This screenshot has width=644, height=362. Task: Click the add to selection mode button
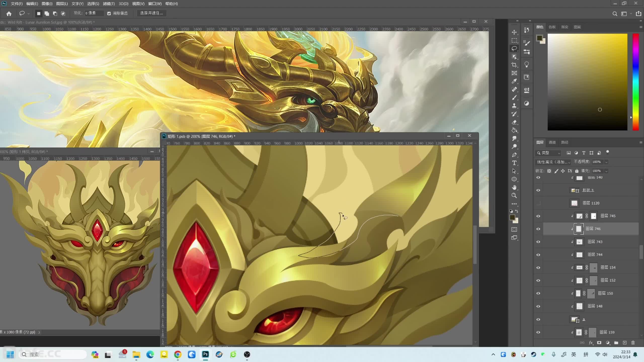click(47, 14)
